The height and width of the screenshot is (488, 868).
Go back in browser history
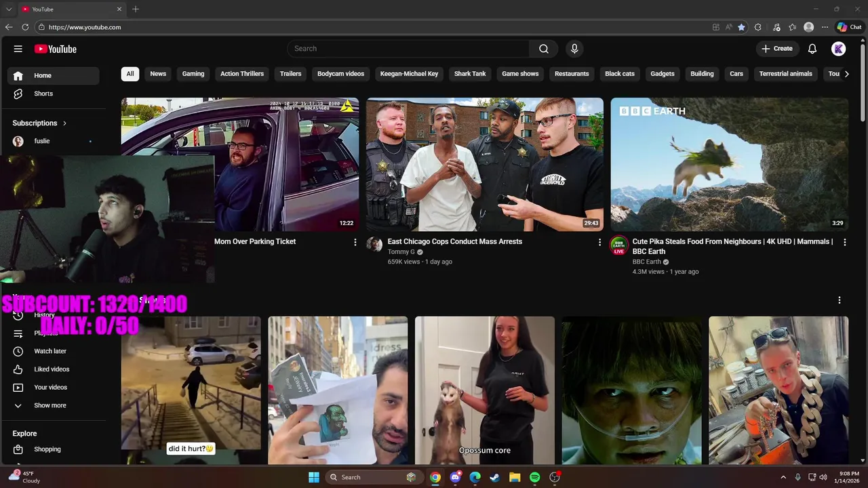9,27
